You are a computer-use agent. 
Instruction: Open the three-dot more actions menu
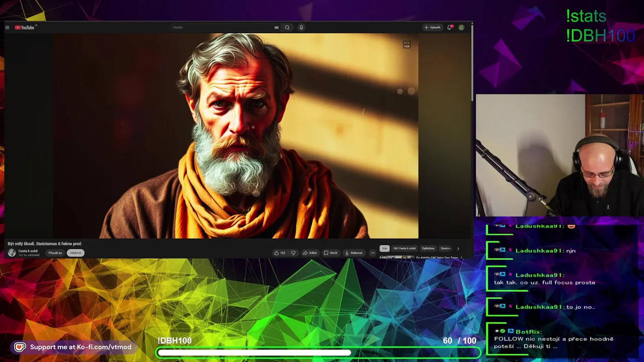(372, 253)
